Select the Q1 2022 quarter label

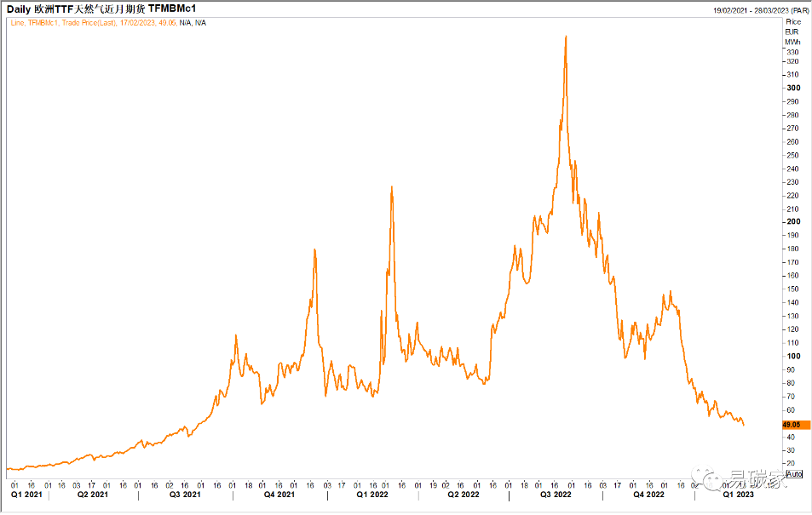[372, 495]
